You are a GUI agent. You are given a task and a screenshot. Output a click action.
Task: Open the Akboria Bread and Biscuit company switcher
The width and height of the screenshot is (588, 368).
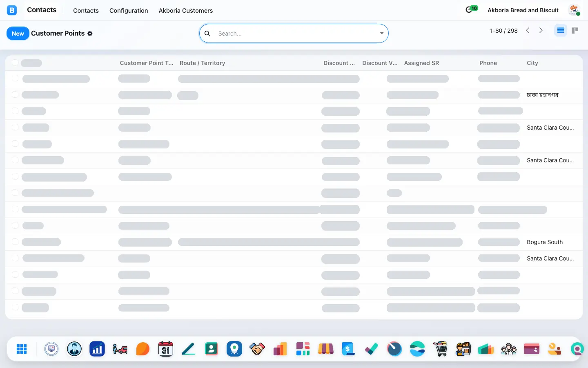[x=523, y=10]
